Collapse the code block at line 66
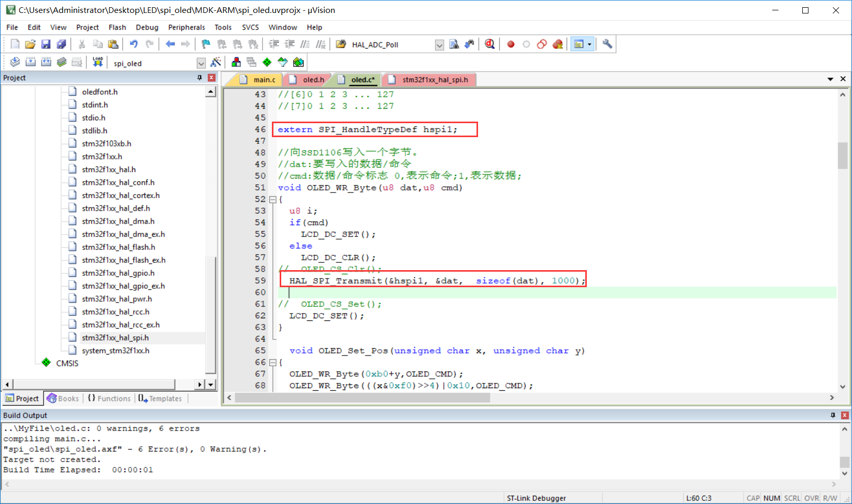 tap(272, 362)
